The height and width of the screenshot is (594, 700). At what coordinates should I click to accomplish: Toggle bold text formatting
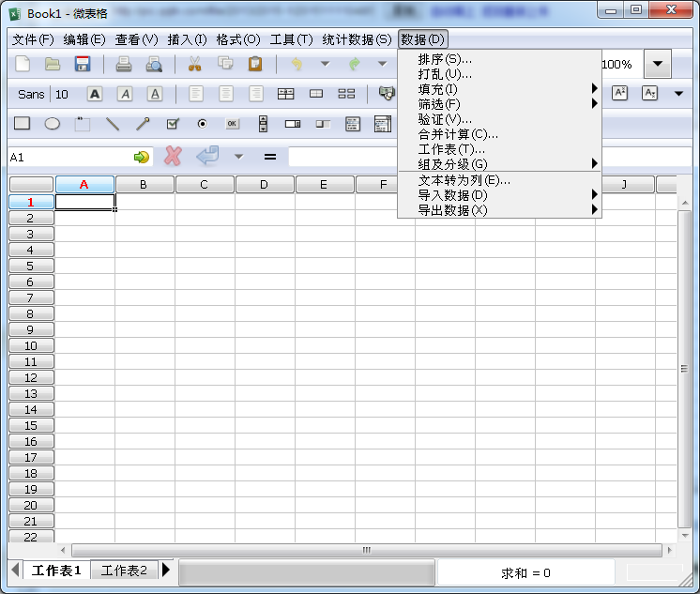[x=95, y=94]
